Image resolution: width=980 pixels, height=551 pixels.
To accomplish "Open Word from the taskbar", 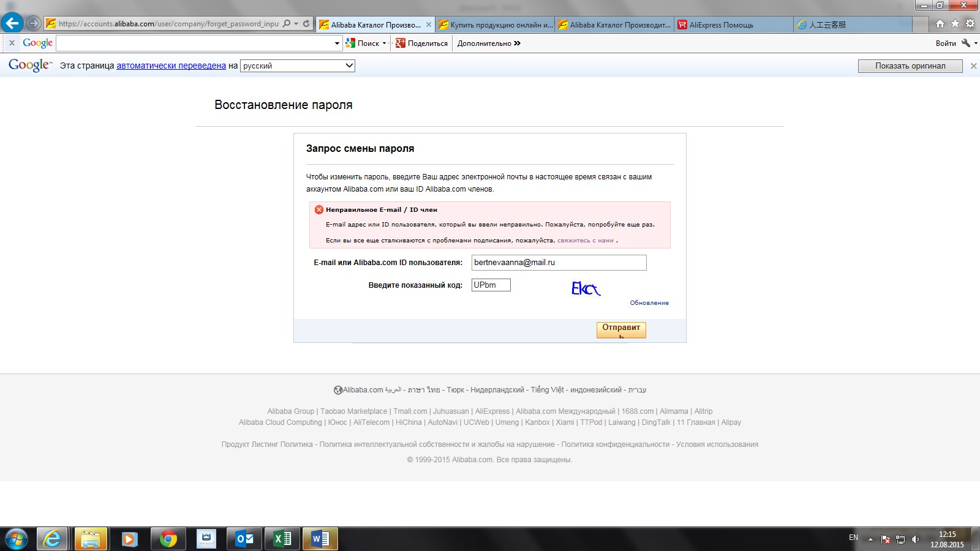I will 320,539.
